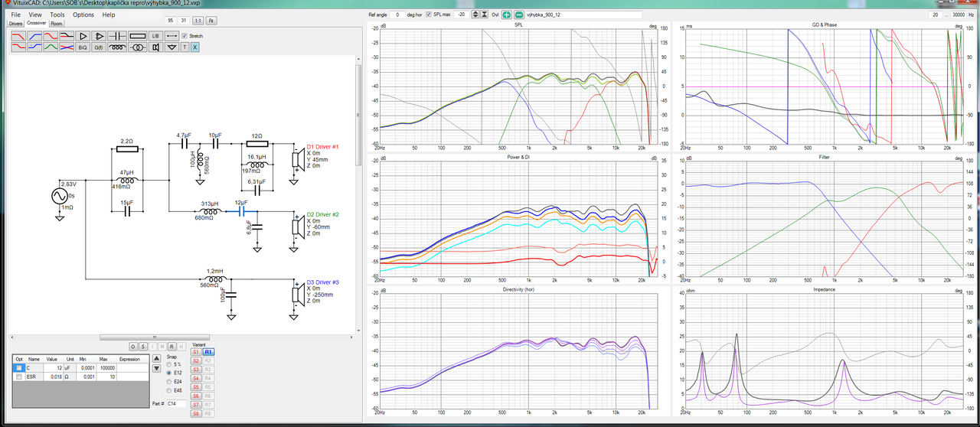Add the op-amp triangle component with two inputs
Screen dimensions: 980x427
100,36
